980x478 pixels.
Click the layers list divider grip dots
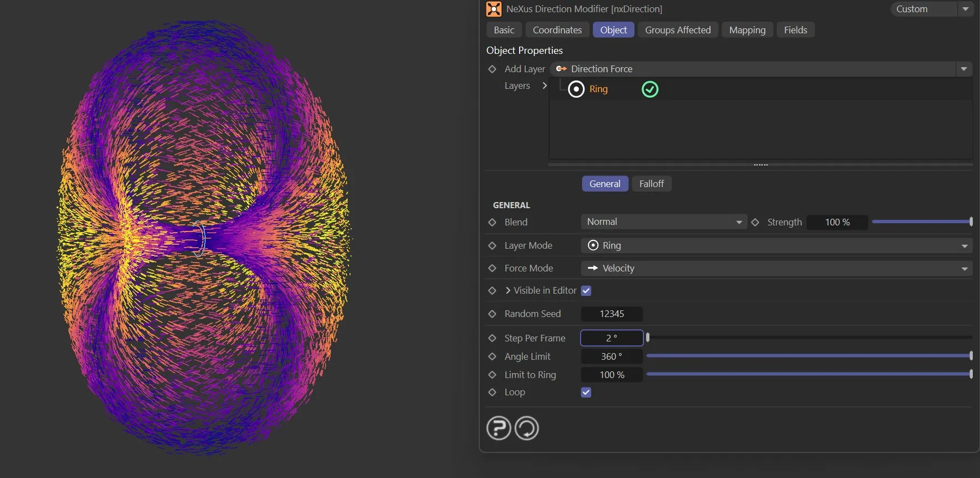[x=761, y=165]
